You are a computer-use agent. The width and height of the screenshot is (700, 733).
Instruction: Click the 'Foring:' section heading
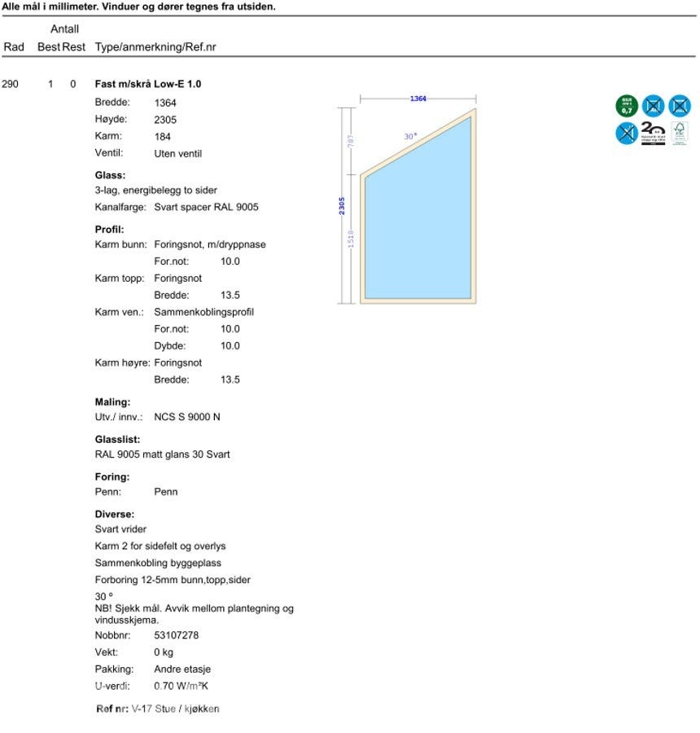tap(112, 476)
